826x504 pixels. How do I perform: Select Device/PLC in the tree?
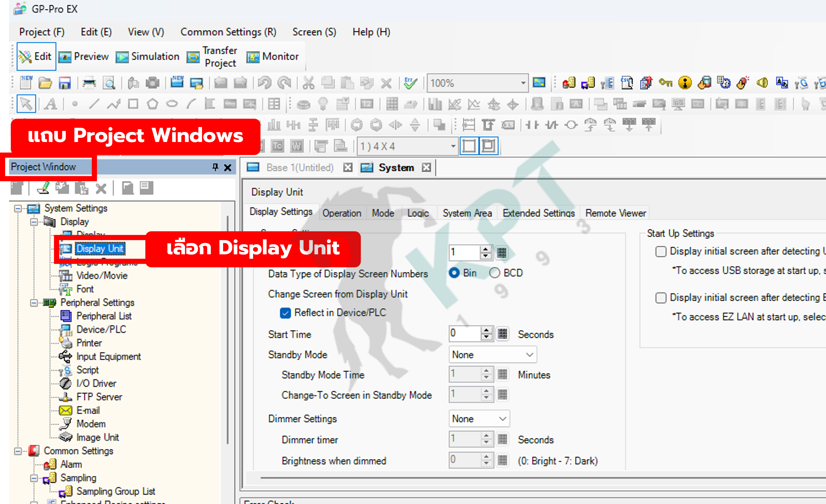[x=101, y=330]
